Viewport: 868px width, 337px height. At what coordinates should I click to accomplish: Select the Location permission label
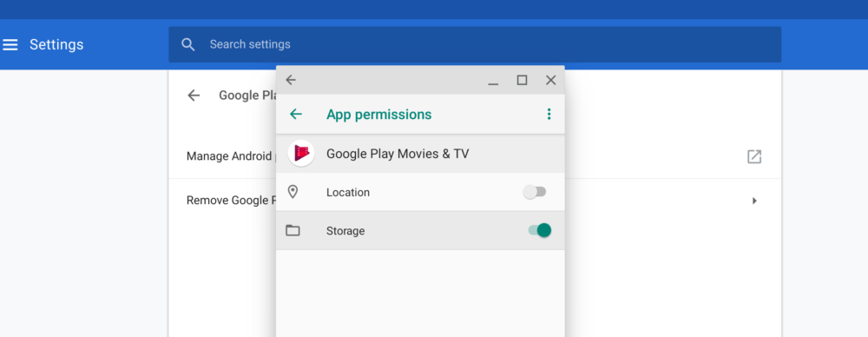[348, 193]
